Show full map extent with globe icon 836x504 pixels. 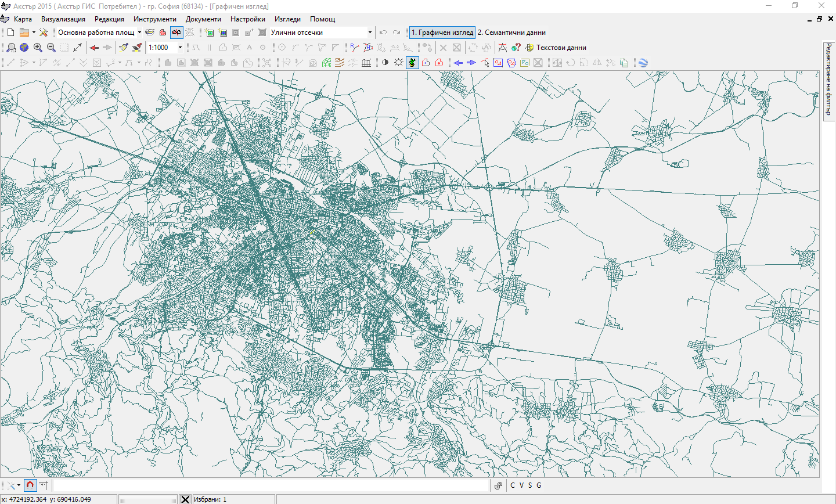coord(24,48)
